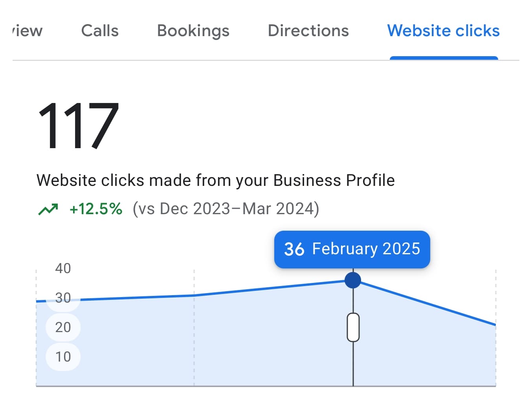Viewport: 532px width, 393px height.
Task: Switch to the Calls tab
Action: pyautogui.click(x=100, y=31)
